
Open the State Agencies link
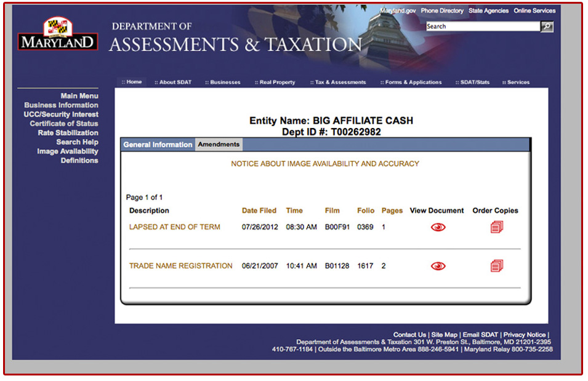(488, 11)
